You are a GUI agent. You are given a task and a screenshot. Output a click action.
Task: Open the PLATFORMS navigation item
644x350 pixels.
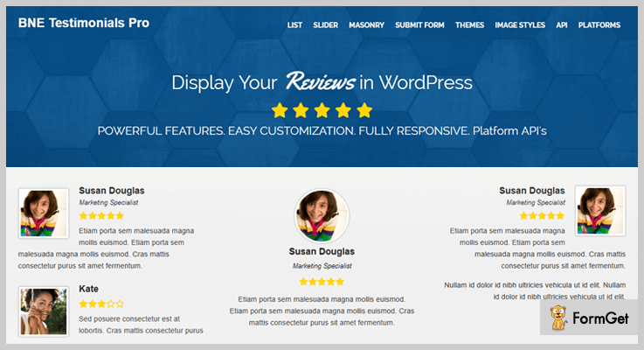pyautogui.click(x=599, y=25)
